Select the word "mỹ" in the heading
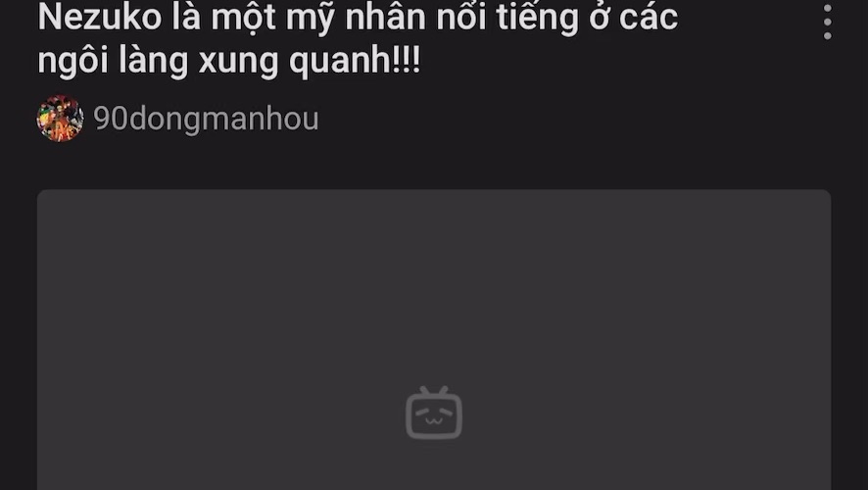This screenshot has width=868, height=490. point(311,20)
